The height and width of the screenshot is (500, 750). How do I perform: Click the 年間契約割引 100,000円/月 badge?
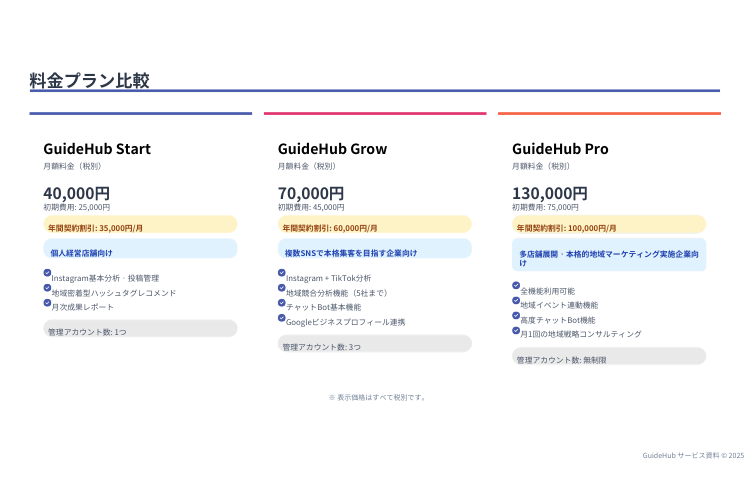point(609,226)
